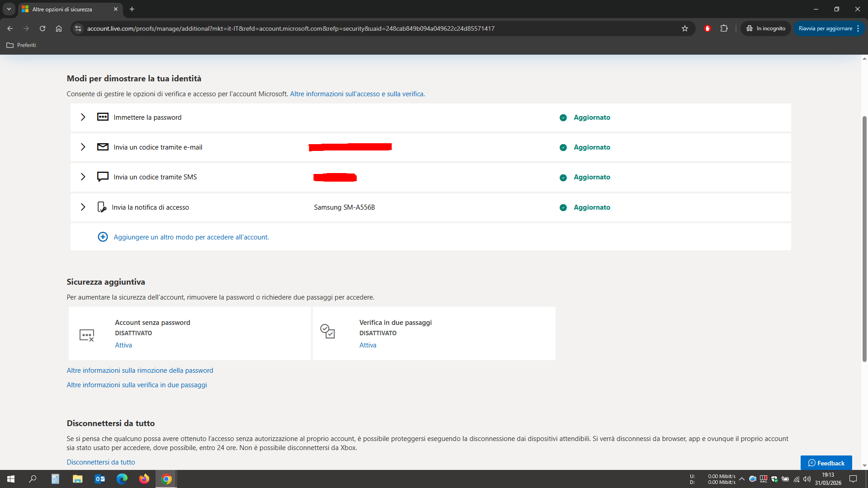The image size is (868, 488).
Task: Open the Feedback button
Action: coord(826,463)
